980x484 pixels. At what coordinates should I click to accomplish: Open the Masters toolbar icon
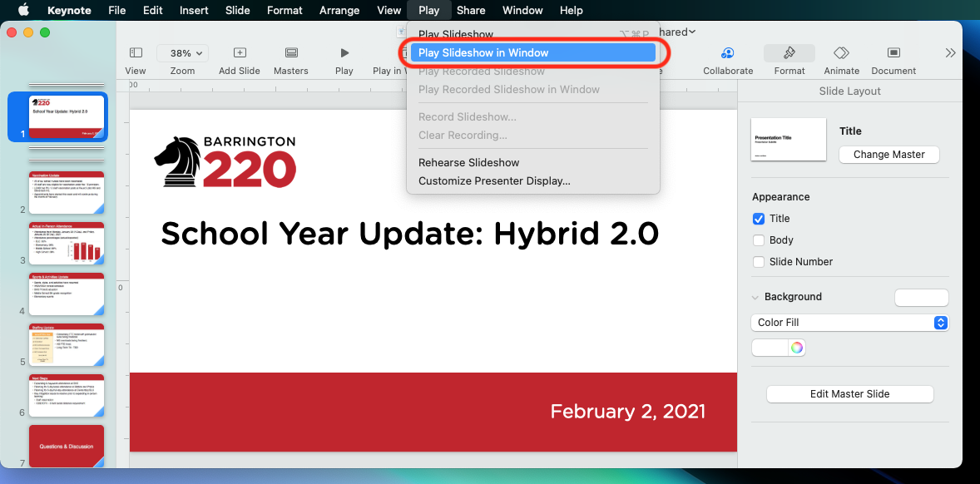pos(290,53)
